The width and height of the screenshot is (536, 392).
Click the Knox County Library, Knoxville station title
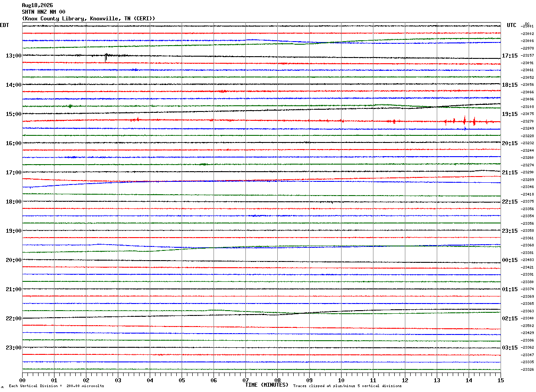(x=89, y=19)
